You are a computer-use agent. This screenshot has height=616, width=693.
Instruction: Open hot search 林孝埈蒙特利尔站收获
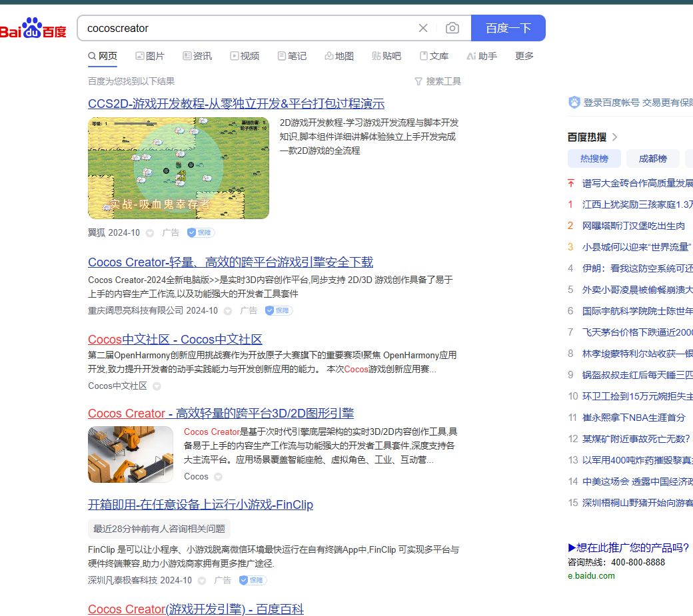(637, 354)
